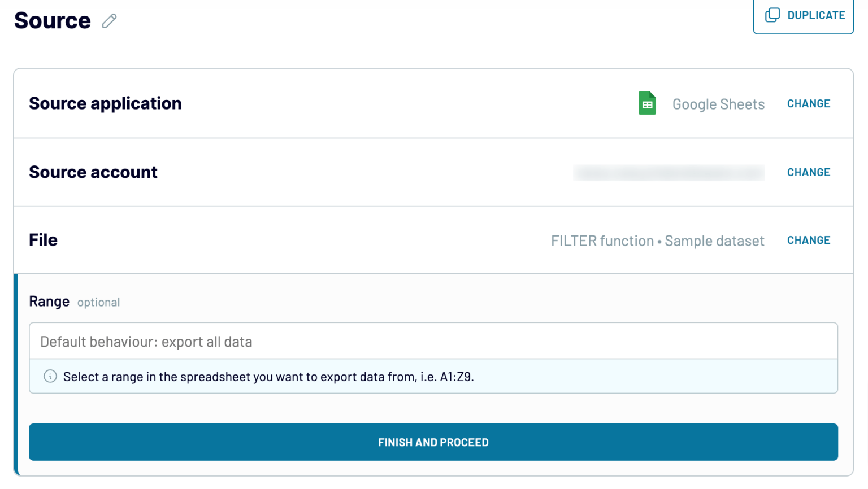Click the range selection hint text

click(269, 376)
